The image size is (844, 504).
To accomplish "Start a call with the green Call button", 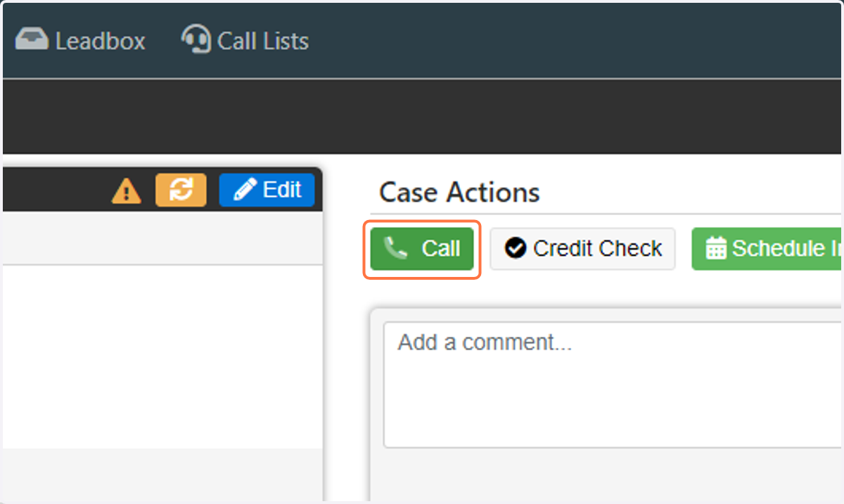I will click(422, 249).
